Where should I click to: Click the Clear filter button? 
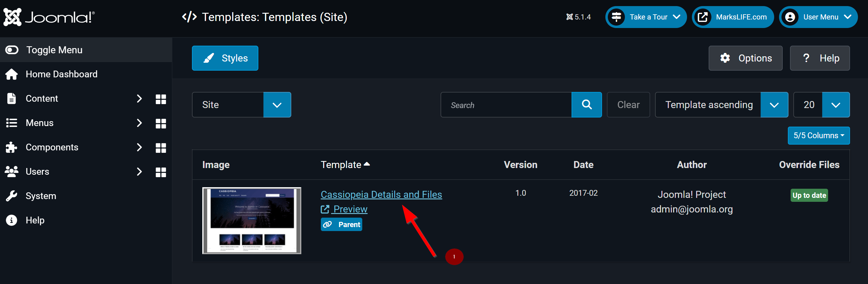tap(629, 105)
